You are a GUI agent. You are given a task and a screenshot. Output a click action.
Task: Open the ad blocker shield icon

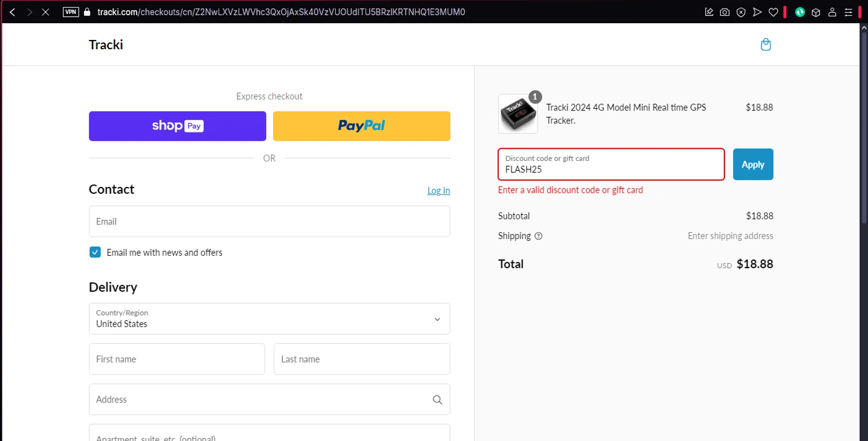pos(741,12)
